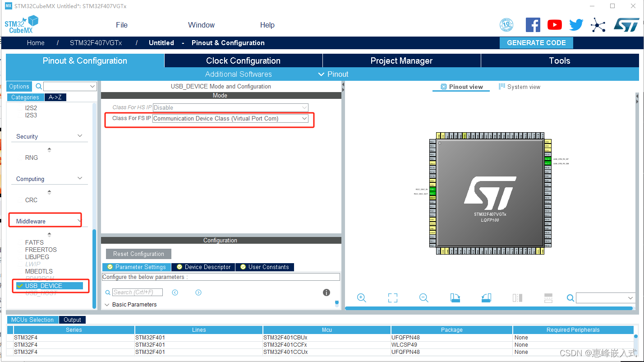Open the Device Descriptor tab
The image size is (644, 362).
(203, 267)
